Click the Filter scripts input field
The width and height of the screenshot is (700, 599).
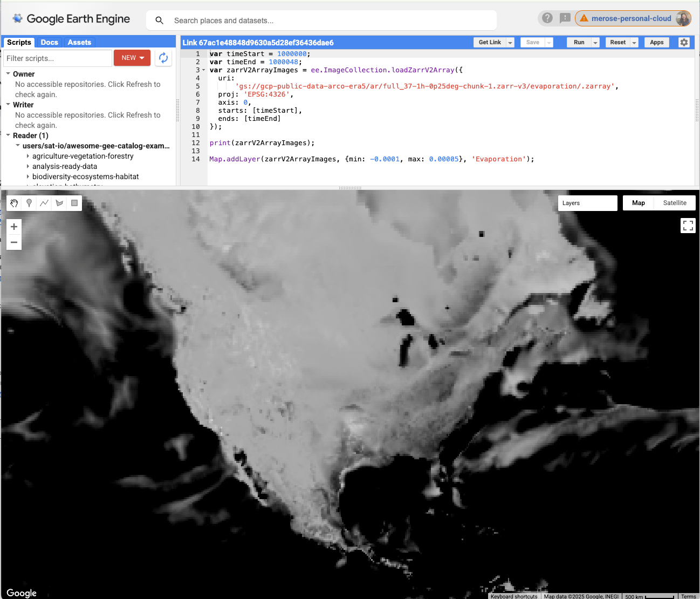58,58
